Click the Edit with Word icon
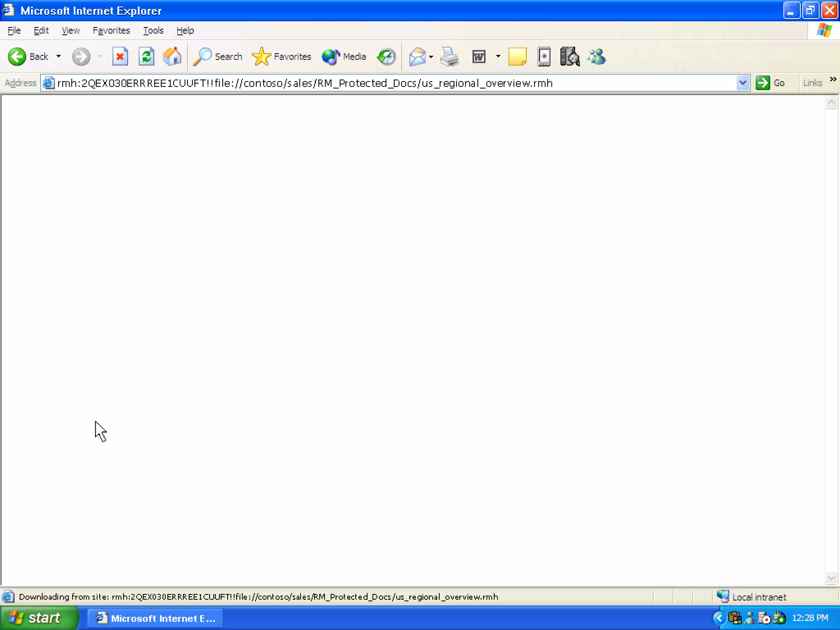 [x=479, y=57]
